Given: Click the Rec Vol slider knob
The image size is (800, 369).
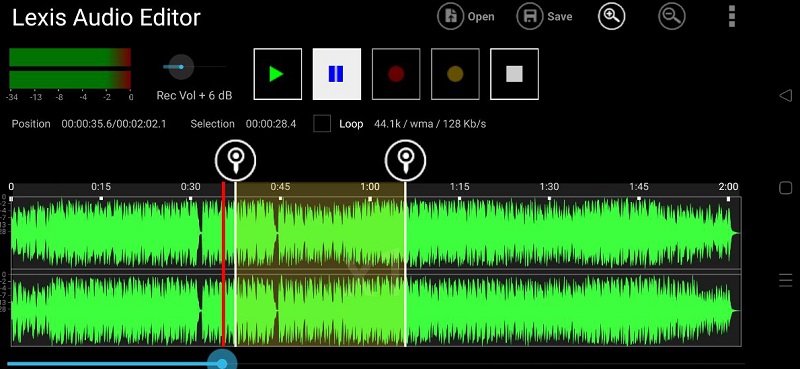Looking at the screenshot, I should pos(181,67).
